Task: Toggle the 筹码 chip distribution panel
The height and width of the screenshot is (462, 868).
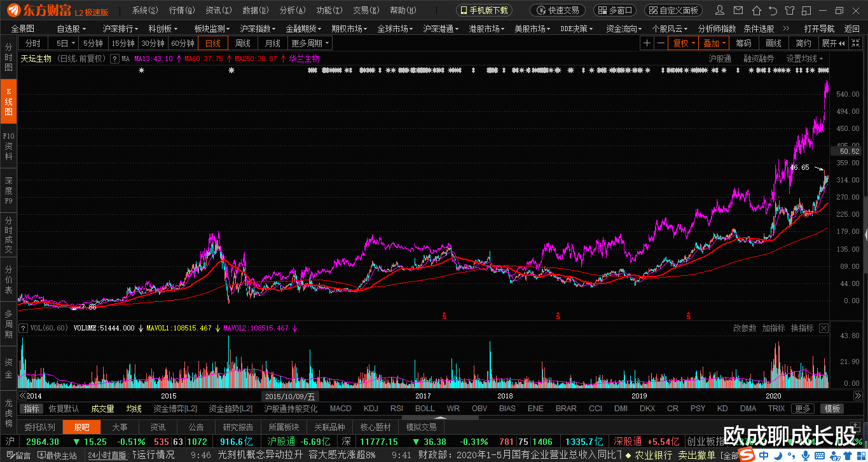Action: coord(743,43)
